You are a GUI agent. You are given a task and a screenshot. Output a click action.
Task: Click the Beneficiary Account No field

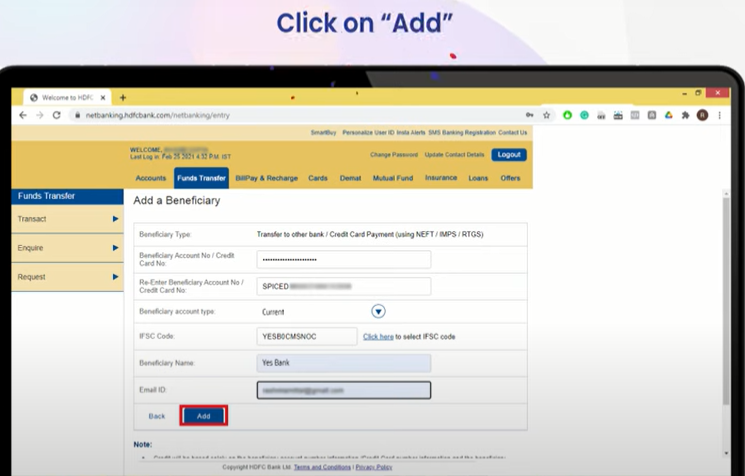pyautogui.click(x=344, y=259)
